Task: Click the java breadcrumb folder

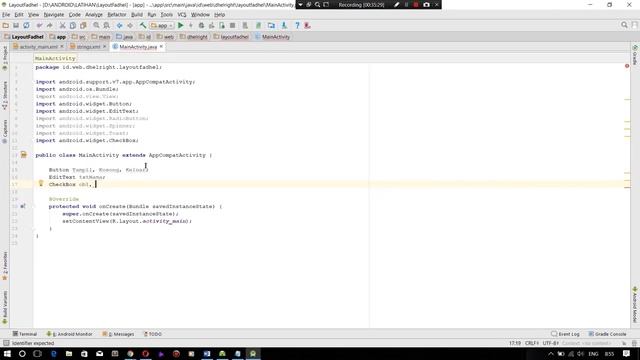Action: (124, 37)
